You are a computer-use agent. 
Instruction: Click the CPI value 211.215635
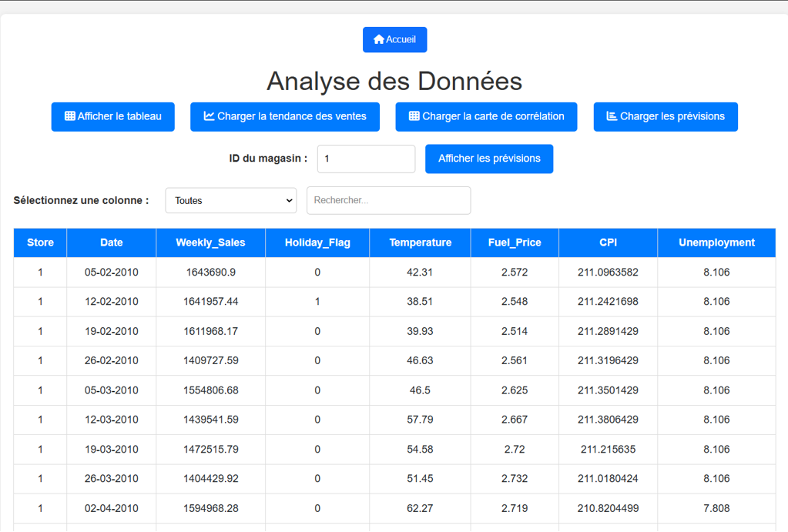pyautogui.click(x=608, y=449)
